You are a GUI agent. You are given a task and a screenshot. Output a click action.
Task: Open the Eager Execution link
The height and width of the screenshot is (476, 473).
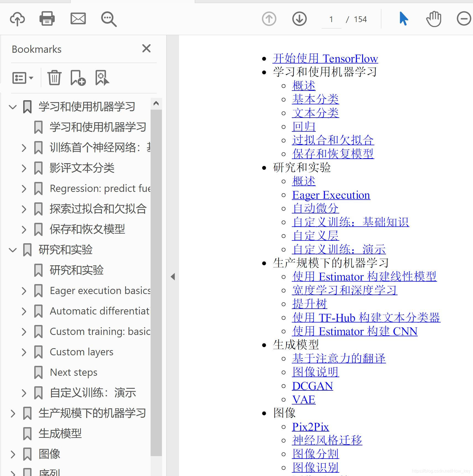[331, 195]
